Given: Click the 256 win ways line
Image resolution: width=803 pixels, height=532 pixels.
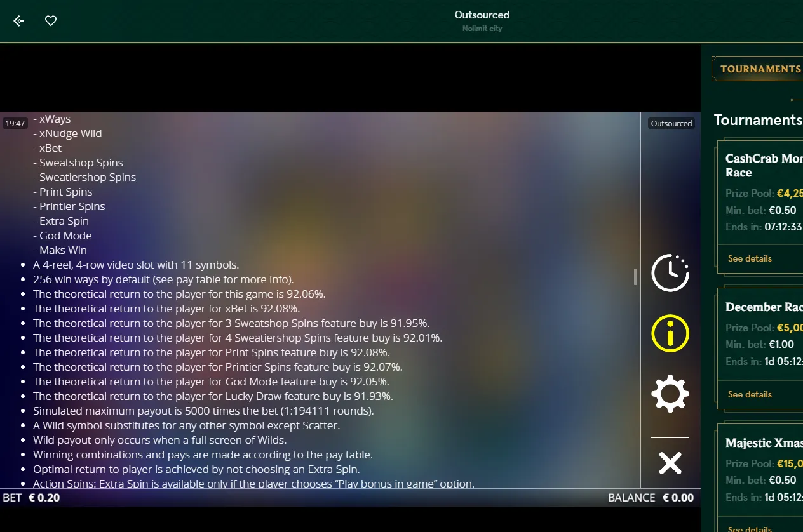Looking at the screenshot, I should tap(163, 279).
